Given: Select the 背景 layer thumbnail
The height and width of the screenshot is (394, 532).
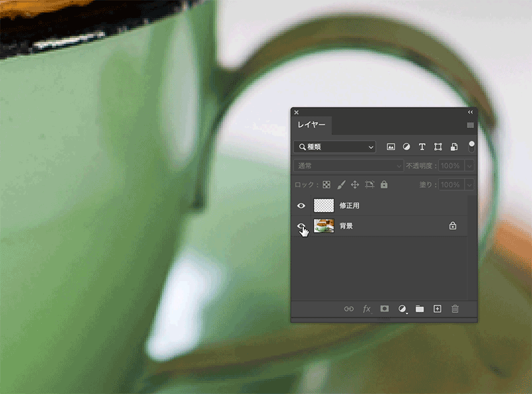Looking at the screenshot, I should [x=324, y=226].
